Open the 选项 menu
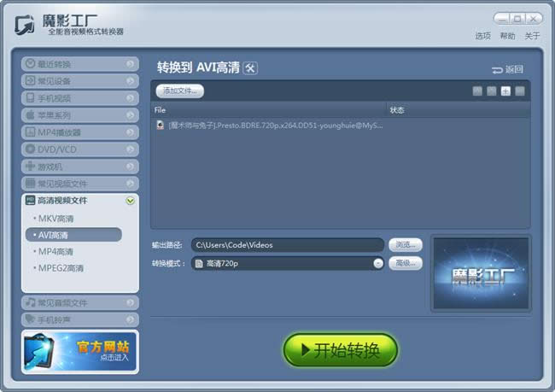Screen dimensions: 555x392 tap(482, 36)
